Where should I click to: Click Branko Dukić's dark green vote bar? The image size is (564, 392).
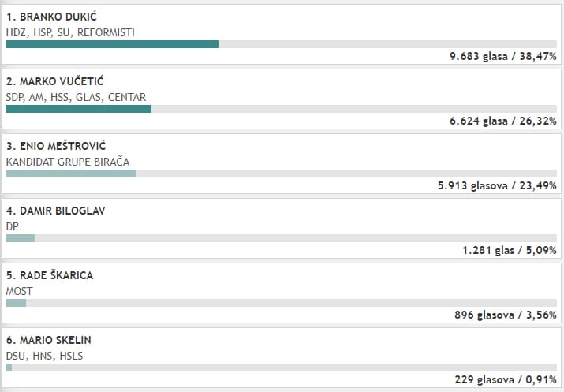(x=112, y=44)
